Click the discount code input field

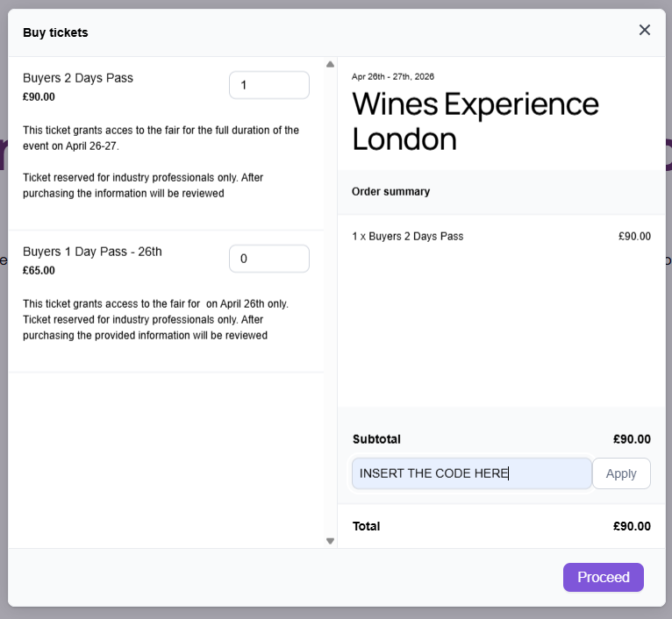point(471,473)
